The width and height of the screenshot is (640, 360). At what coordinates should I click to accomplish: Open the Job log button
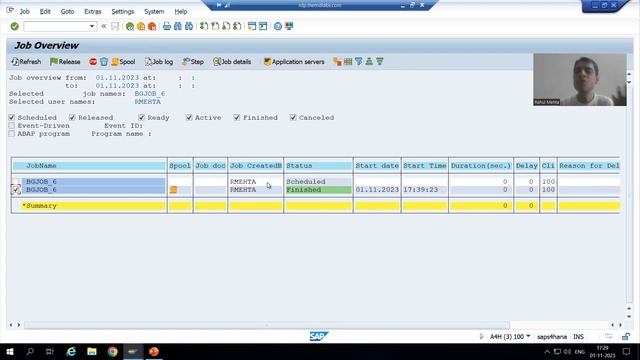point(159,62)
